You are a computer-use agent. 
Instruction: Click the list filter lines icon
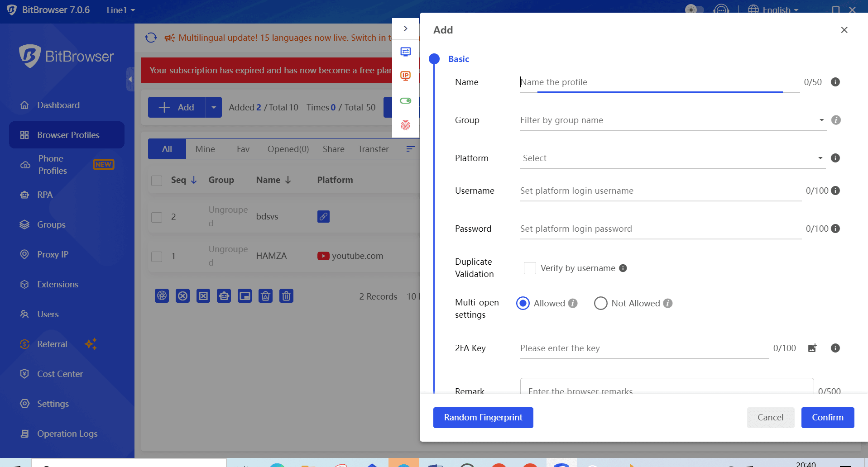tap(410, 149)
